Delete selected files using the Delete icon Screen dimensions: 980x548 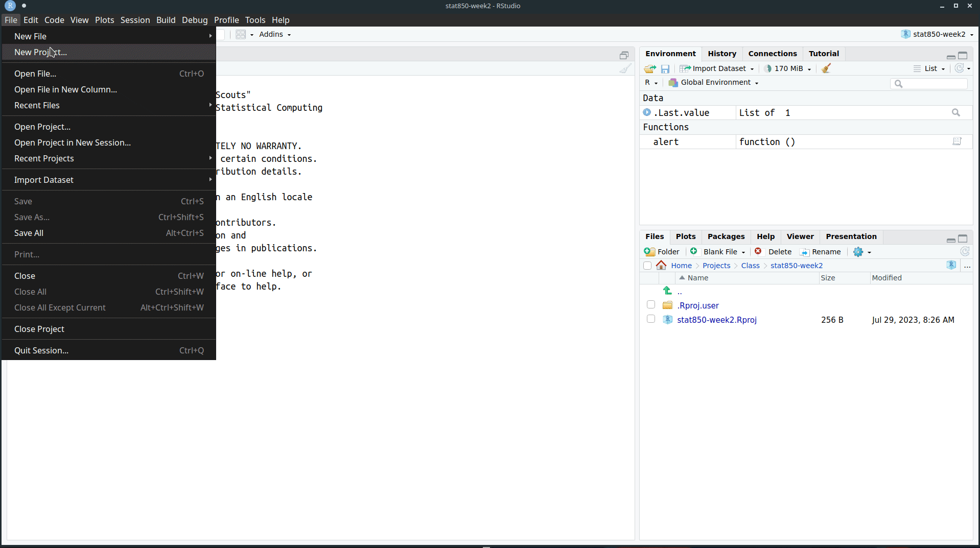click(773, 251)
